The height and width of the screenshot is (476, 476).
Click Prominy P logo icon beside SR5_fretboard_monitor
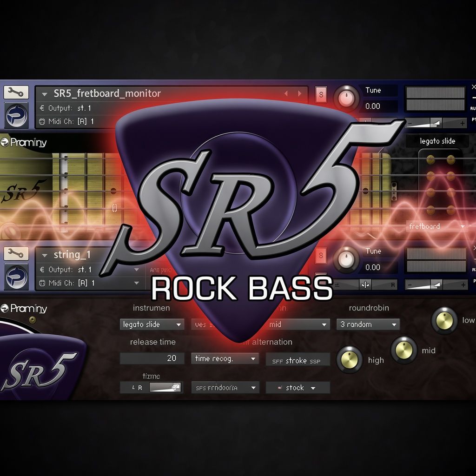click(16, 115)
